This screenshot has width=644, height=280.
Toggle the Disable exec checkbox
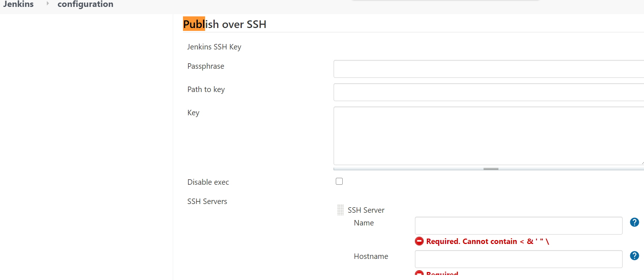(x=339, y=181)
